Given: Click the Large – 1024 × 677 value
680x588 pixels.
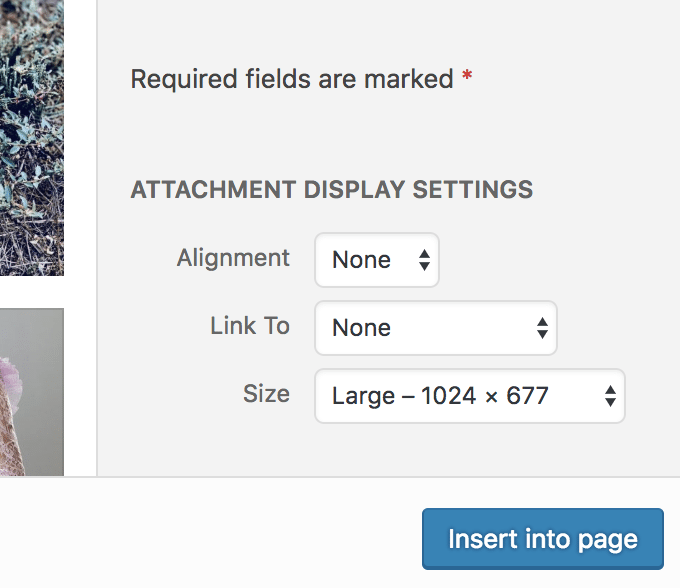Looking at the screenshot, I should tap(440, 396).
